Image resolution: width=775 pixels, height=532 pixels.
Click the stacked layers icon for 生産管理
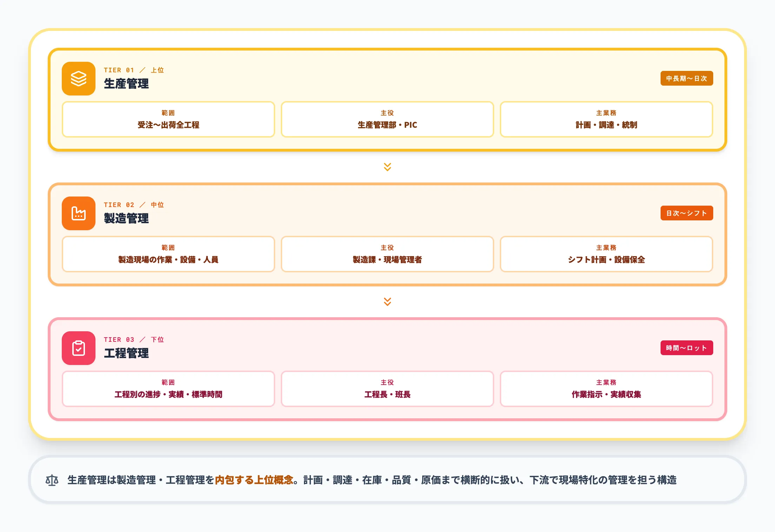pyautogui.click(x=79, y=79)
